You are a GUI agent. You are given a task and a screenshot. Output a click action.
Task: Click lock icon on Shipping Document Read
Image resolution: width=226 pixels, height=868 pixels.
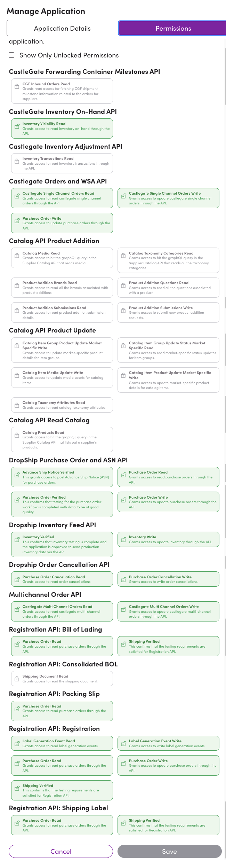[17, 679]
